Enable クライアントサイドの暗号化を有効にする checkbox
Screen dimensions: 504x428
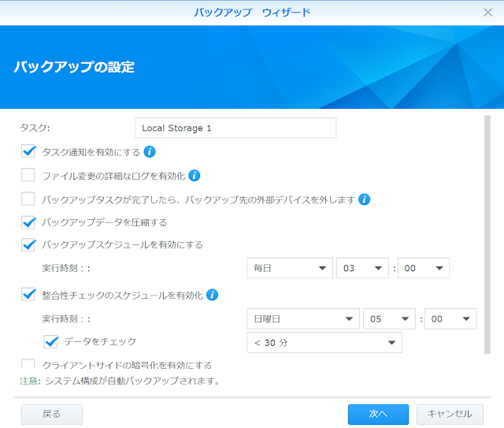click(x=28, y=365)
